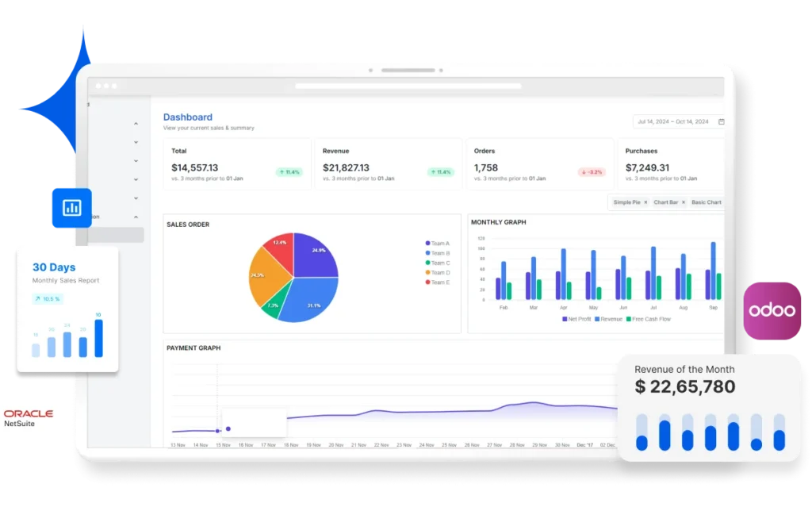
Task: Click the calendar icon in the date range field
Action: tap(720, 122)
